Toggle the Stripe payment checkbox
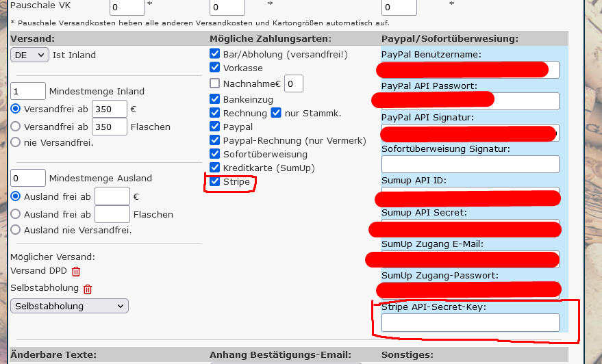Viewport: 602px width, 364px height. 215,182
